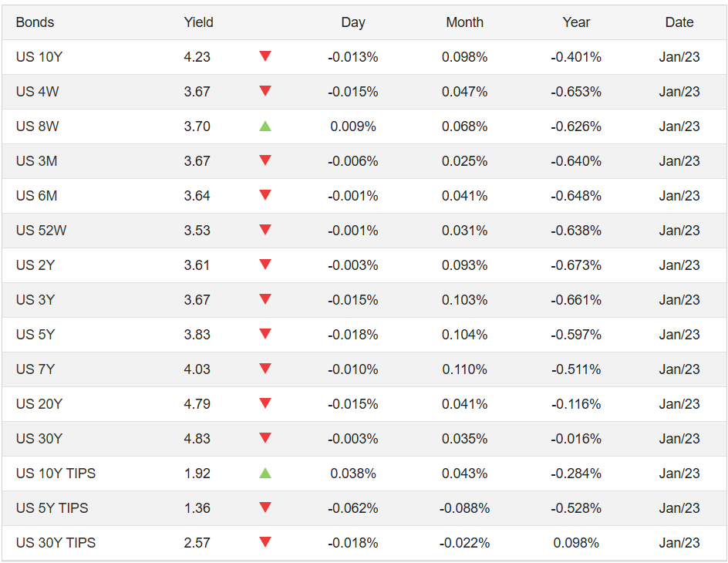The image size is (728, 563).
Task: Click the red down arrow for US 30Y TIPS
Action: click(x=265, y=542)
